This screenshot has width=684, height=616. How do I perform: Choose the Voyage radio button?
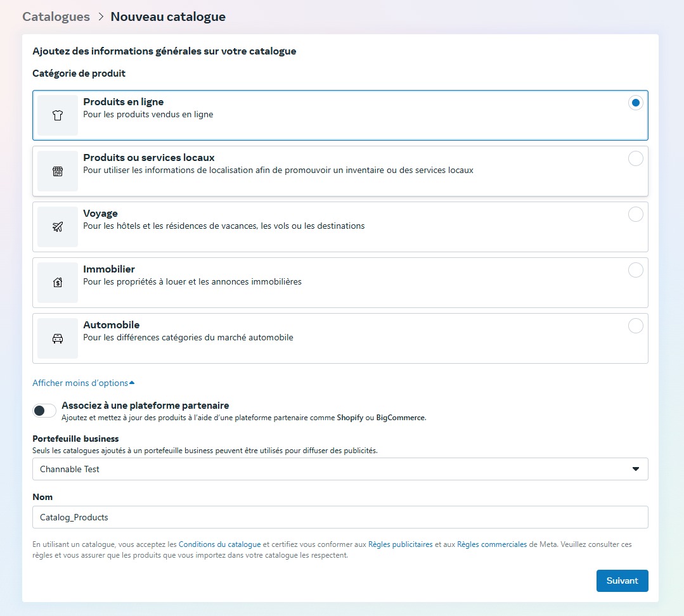click(635, 214)
